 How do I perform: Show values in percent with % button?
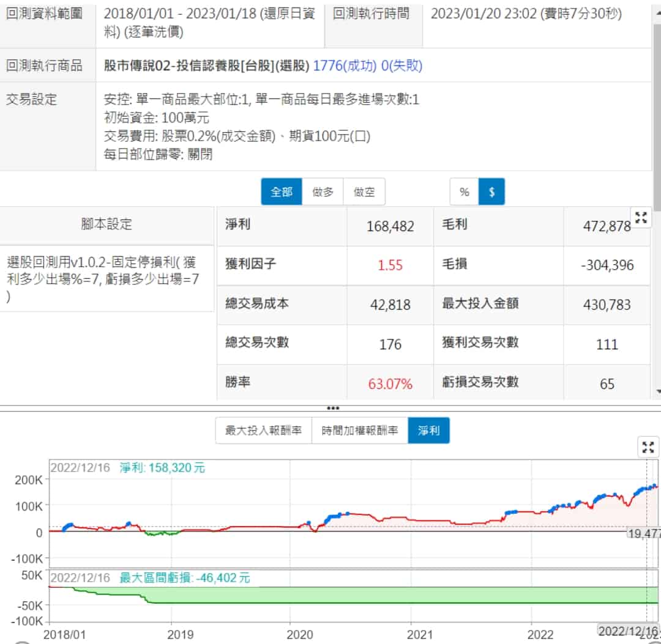[x=464, y=192]
